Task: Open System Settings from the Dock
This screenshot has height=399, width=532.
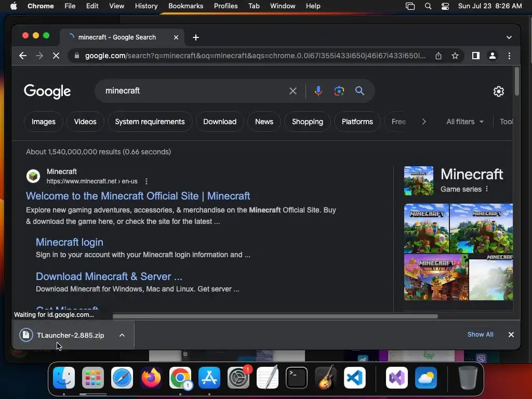Action: pyautogui.click(x=238, y=378)
